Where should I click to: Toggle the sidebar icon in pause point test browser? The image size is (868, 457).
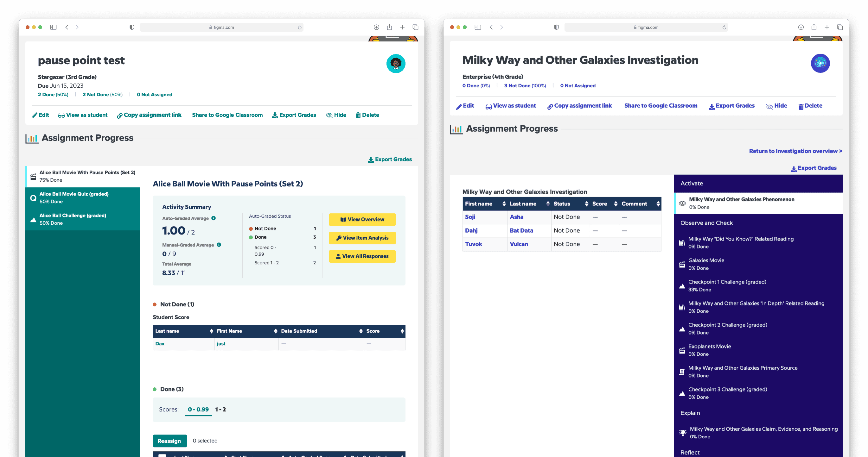53,27
